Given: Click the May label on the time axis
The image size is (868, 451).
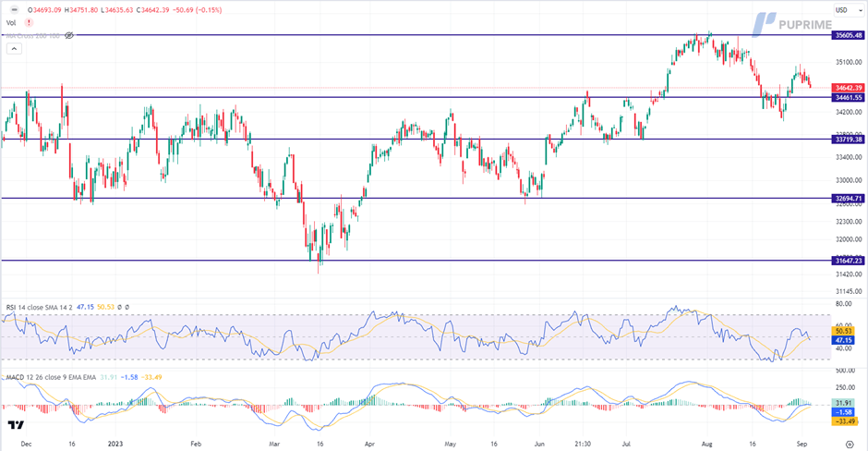Looking at the screenshot, I should 450,444.
